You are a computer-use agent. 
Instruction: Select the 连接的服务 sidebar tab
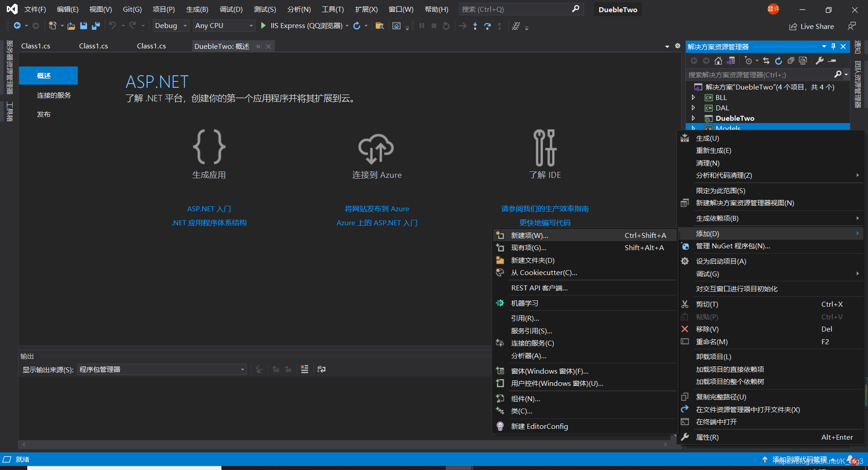click(x=54, y=95)
